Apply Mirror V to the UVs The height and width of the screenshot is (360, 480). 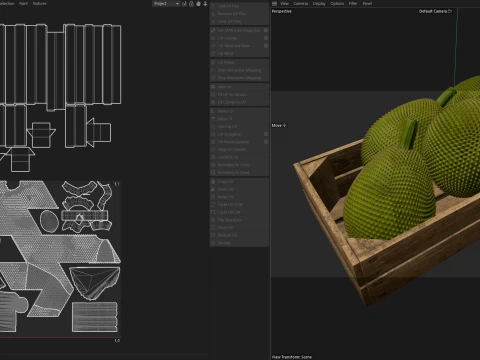tap(239, 119)
